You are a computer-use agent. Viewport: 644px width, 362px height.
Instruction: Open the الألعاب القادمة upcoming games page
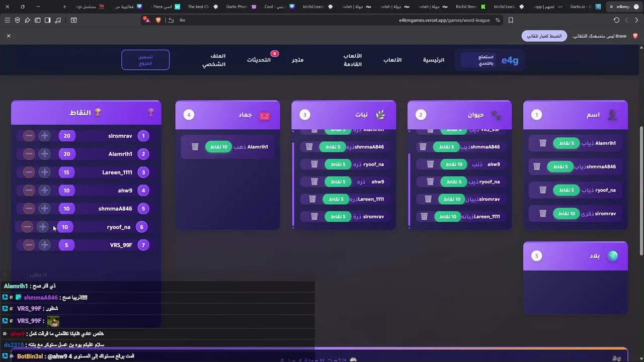click(x=353, y=60)
